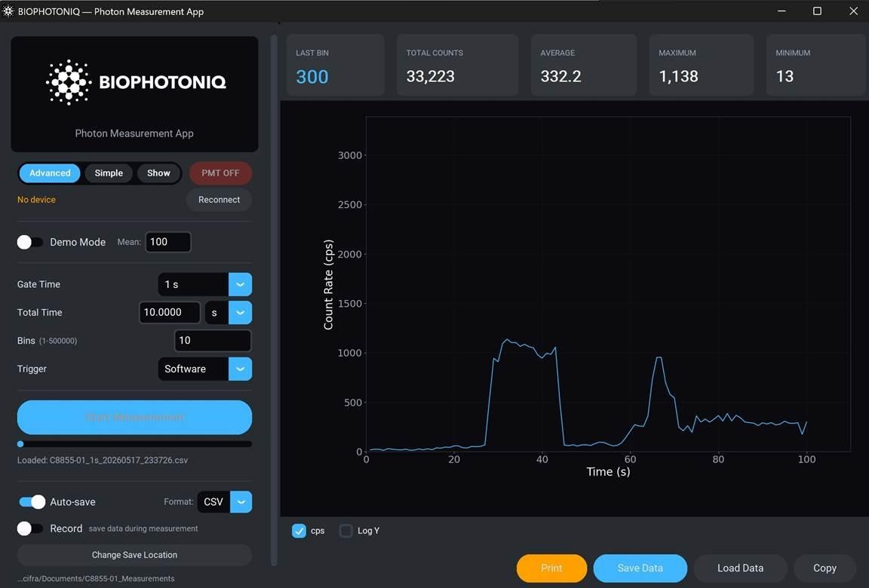This screenshot has width=869, height=588.
Task: Click the save path ...cifra/Documents/C8855-01_Measurements
Action: tap(96, 579)
